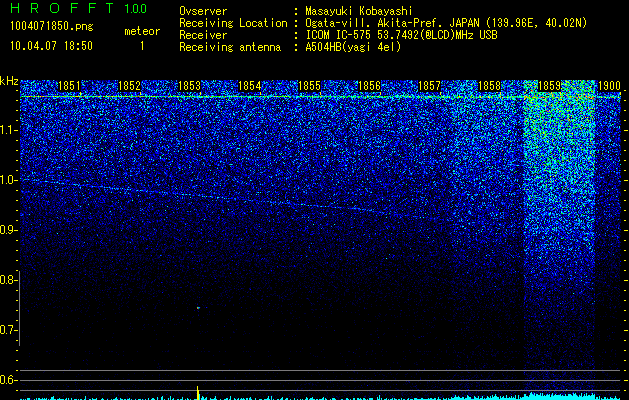Image resolution: width=629 pixels, height=400 pixels.
Task: Click the 0.8 kHz axis label
Action: (x=9, y=280)
